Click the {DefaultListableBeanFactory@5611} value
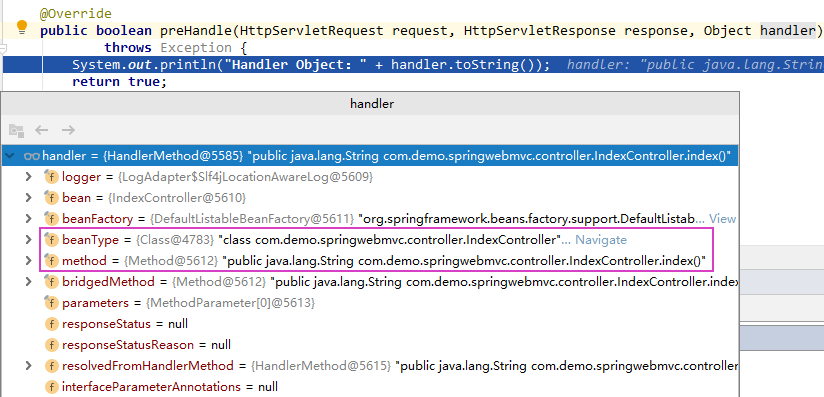This screenshot has width=824, height=397. pyautogui.click(x=252, y=219)
